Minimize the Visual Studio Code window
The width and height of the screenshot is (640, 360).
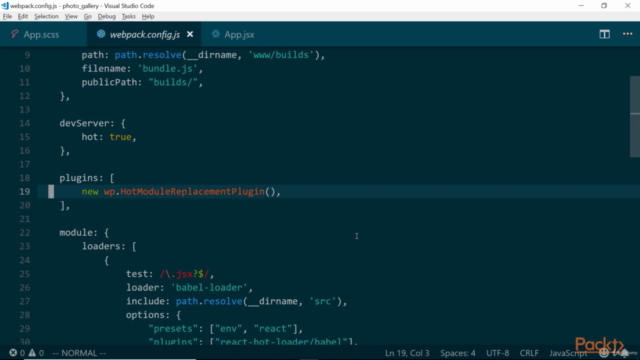tap(581, 6)
